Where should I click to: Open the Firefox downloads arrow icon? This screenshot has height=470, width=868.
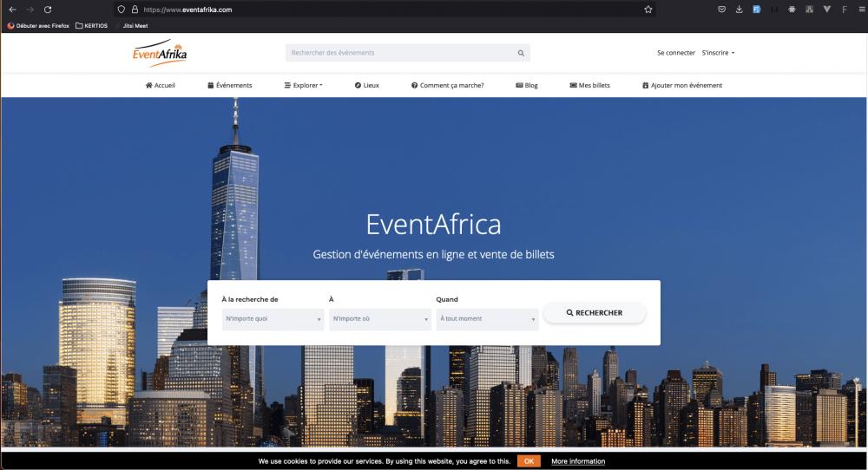[x=739, y=10]
